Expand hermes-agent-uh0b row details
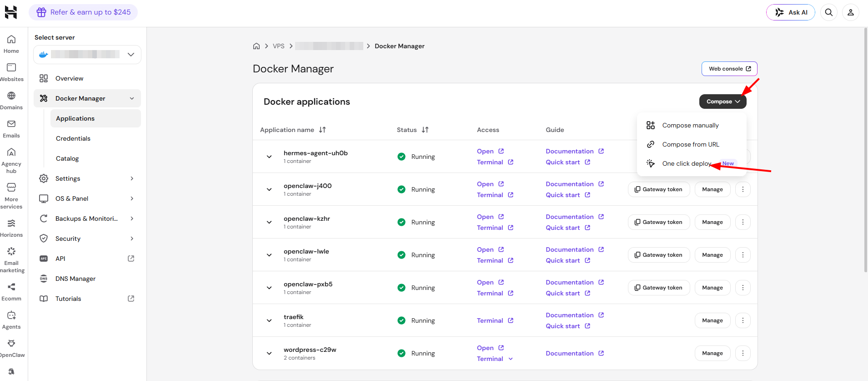The height and width of the screenshot is (381, 868). (x=269, y=157)
